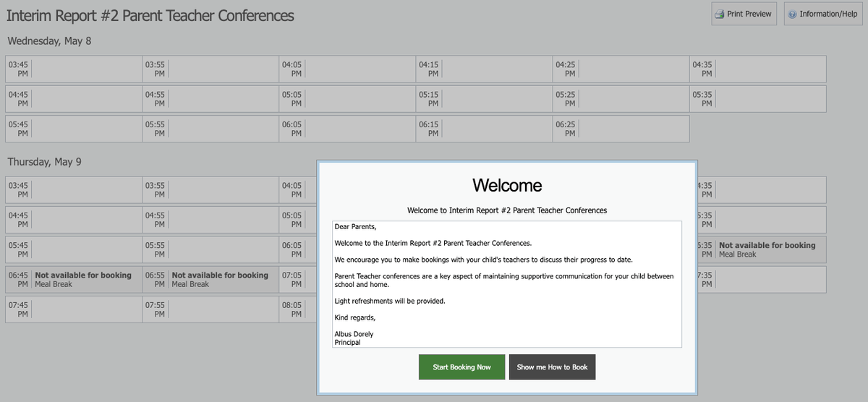Select Thursday 03:55 PM time slot
The image size is (868, 402).
click(210, 190)
